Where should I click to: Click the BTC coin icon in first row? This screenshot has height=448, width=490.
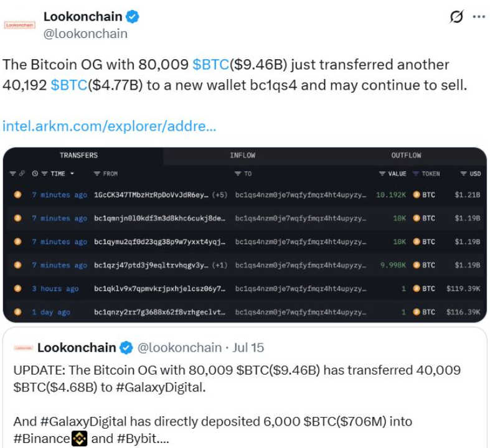pos(417,195)
